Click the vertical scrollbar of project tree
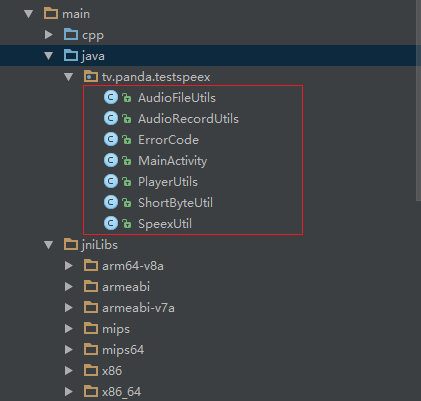This screenshot has width=421, height=401. click(x=419, y=100)
